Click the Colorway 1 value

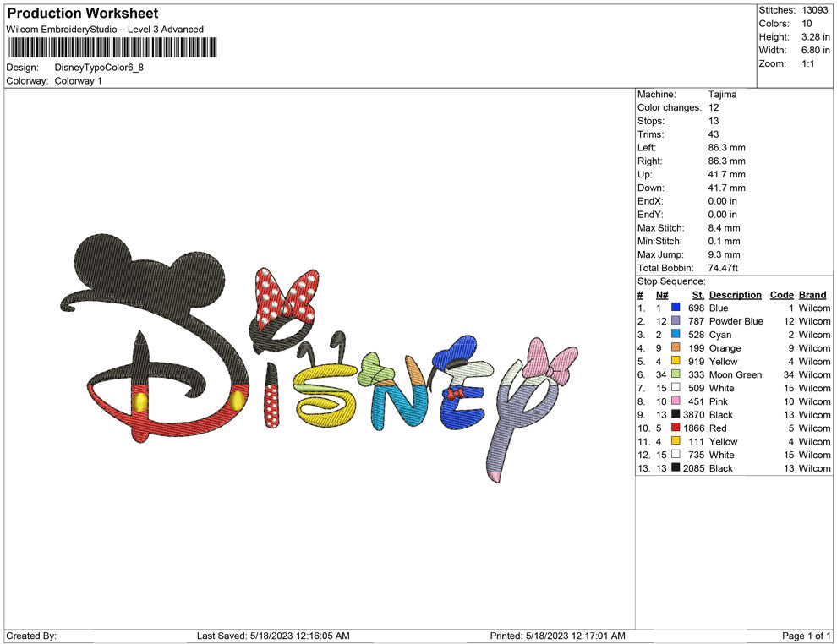point(78,80)
